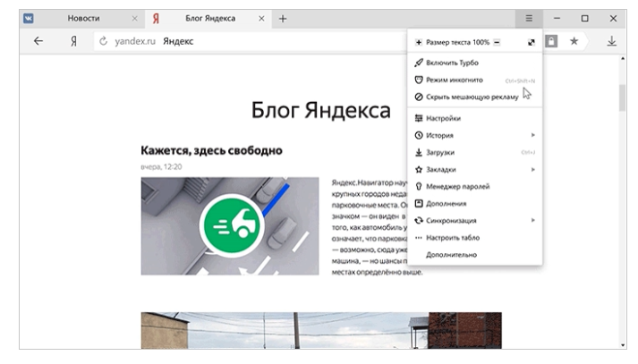Click the sync arrows icon beside Синхронизация
This screenshot has height=364, width=638.
[419, 220]
